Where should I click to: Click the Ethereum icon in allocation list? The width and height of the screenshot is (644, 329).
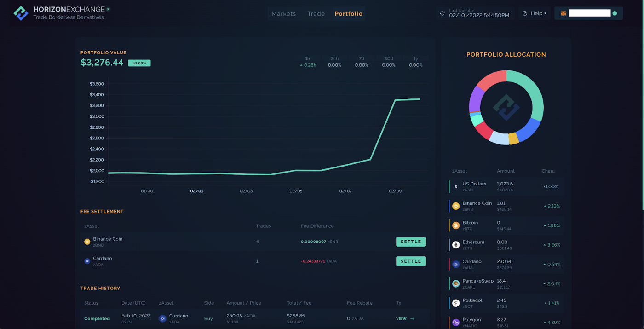point(456,245)
